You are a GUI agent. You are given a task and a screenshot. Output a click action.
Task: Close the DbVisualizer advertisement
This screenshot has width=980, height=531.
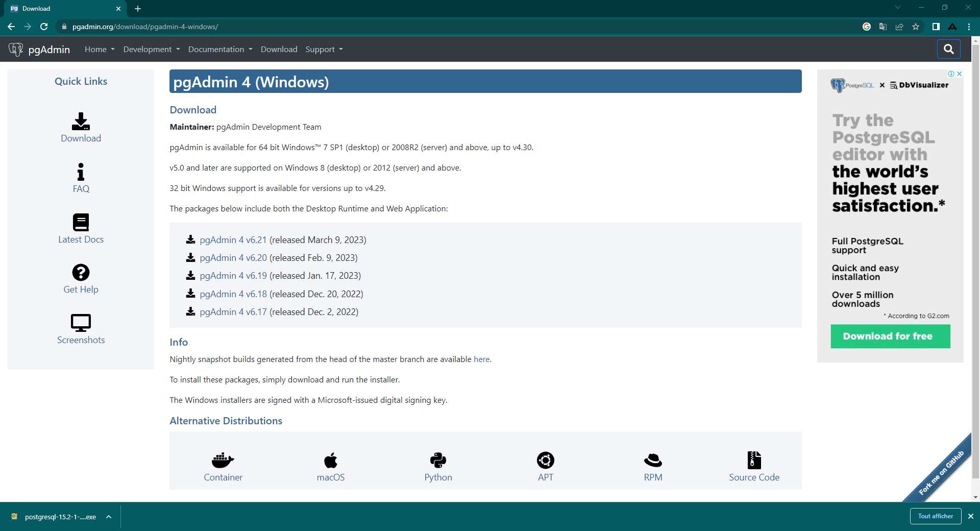point(960,74)
